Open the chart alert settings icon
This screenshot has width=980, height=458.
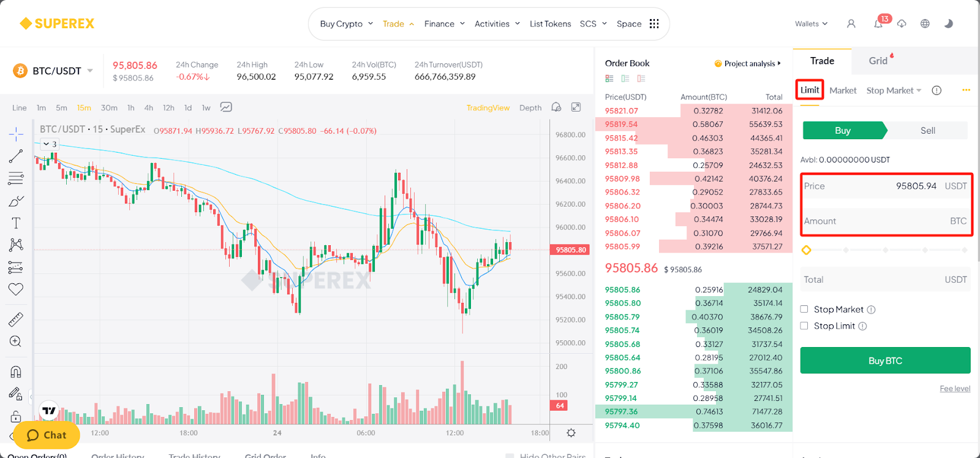[556, 107]
